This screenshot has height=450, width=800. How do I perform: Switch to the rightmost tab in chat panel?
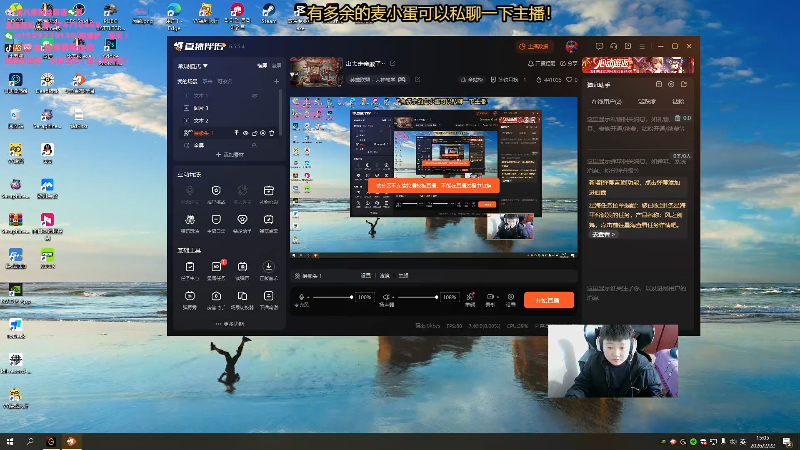click(x=678, y=102)
